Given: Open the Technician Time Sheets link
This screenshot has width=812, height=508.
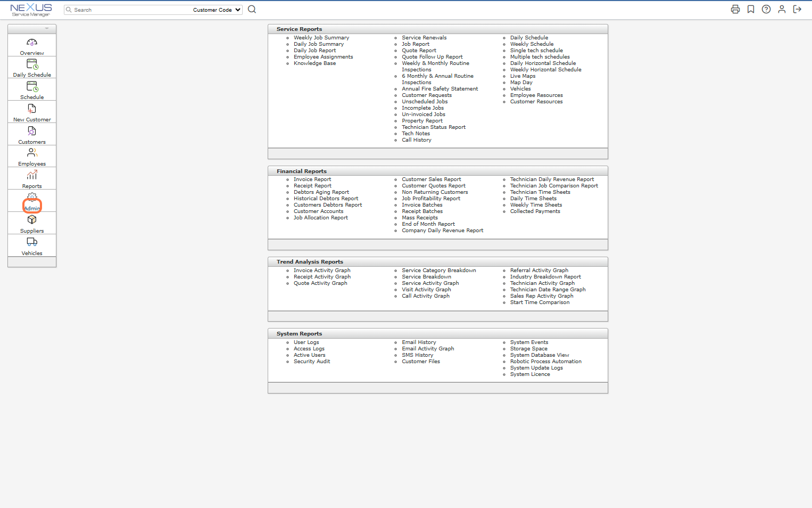Looking at the screenshot, I should pyautogui.click(x=540, y=192).
